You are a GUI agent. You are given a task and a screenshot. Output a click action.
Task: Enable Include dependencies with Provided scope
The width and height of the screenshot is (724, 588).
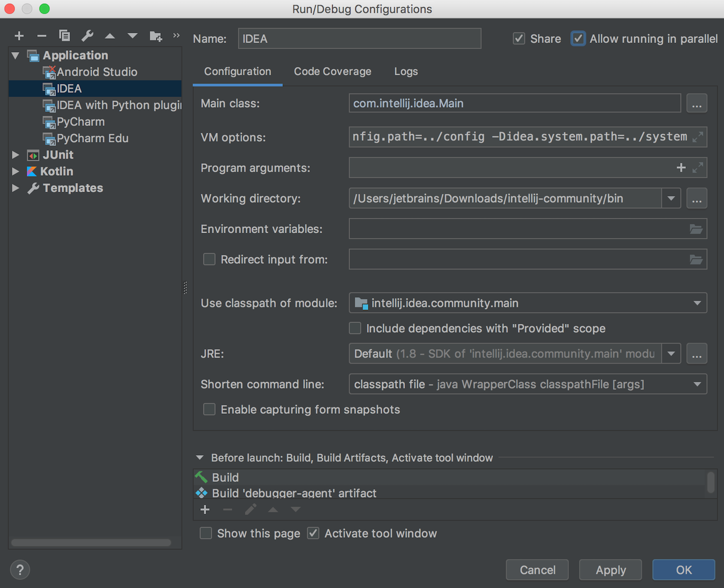tap(355, 328)
